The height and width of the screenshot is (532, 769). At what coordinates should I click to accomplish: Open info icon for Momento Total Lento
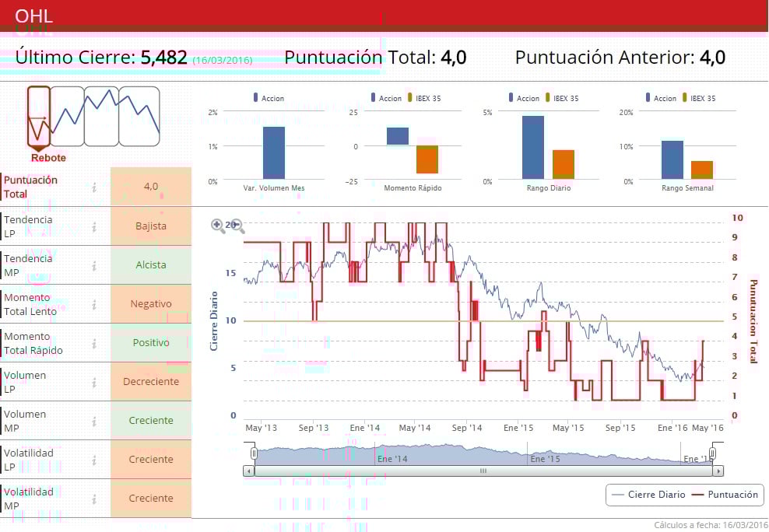(x=93, y=305)
